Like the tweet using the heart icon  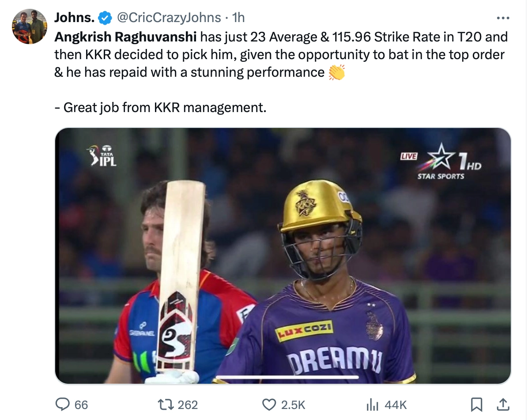click(x=269, y=404)
